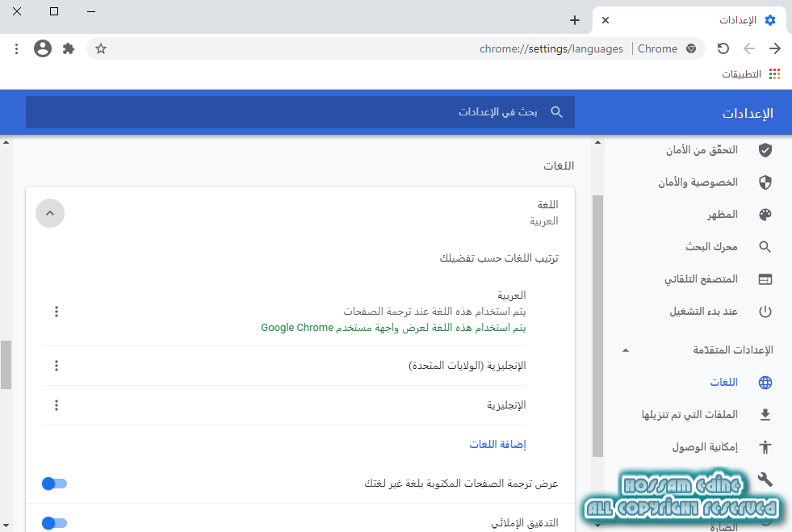Click the address bar URL
Screen dimensions: 792x532
coord(551,48)
